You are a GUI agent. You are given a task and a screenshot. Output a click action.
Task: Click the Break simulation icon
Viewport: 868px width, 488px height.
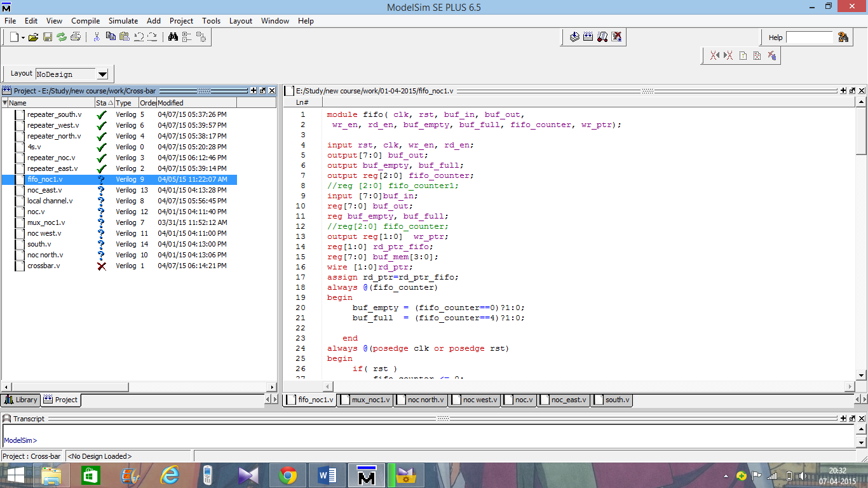click(616, 37)
